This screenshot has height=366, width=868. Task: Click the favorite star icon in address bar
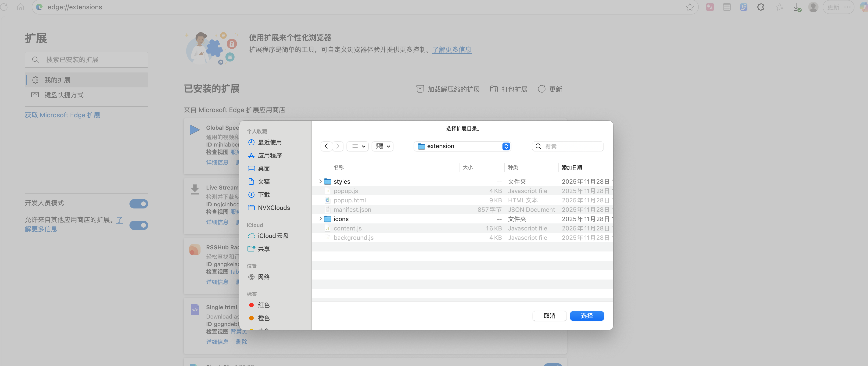[690, 7]
